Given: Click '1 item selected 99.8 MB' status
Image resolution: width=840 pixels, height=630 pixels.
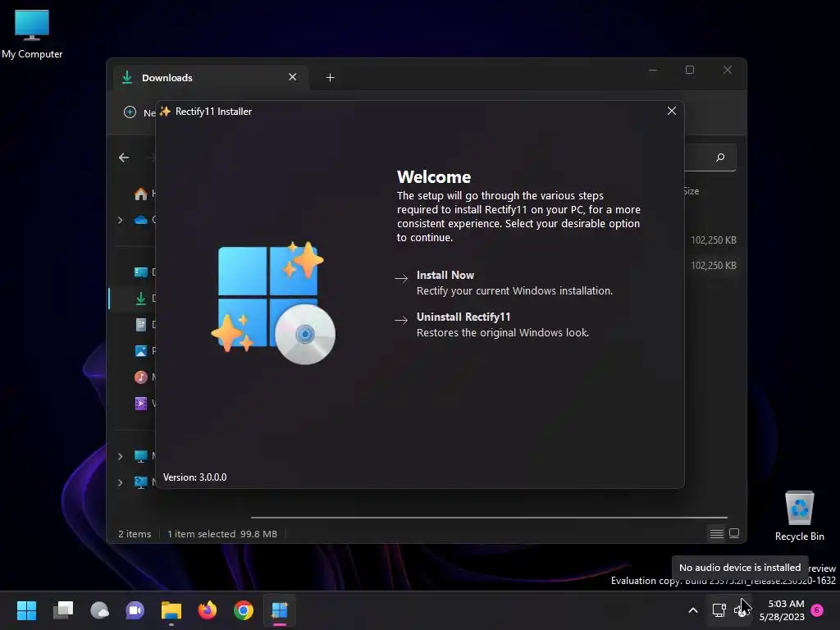Looking at the screenshot, I should point(222,534).
